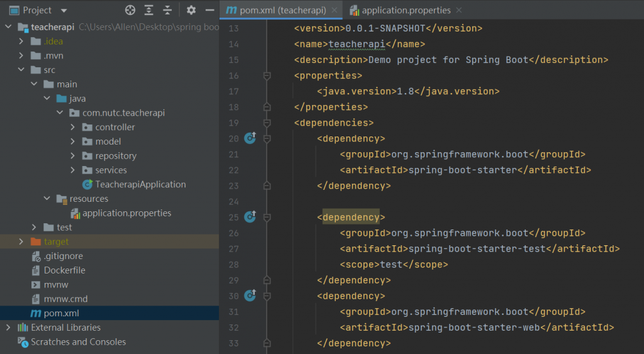This screenshot has height=354, width=644.
Task: Select Scratches and Consoles node
Action: point(79,341)
